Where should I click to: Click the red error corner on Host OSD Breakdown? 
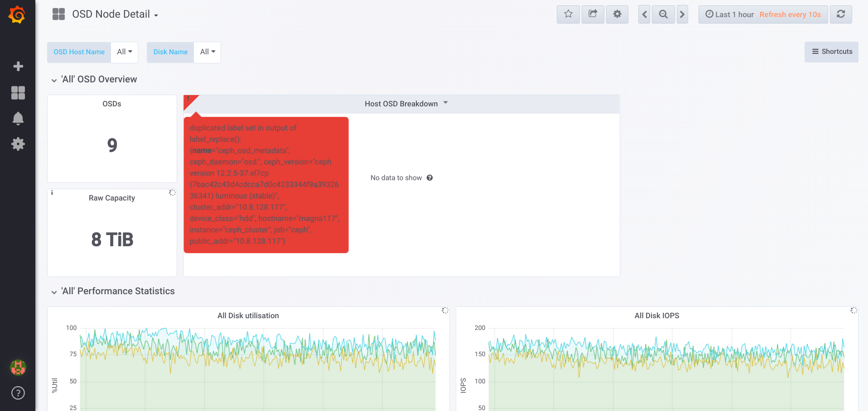[189, 100]
